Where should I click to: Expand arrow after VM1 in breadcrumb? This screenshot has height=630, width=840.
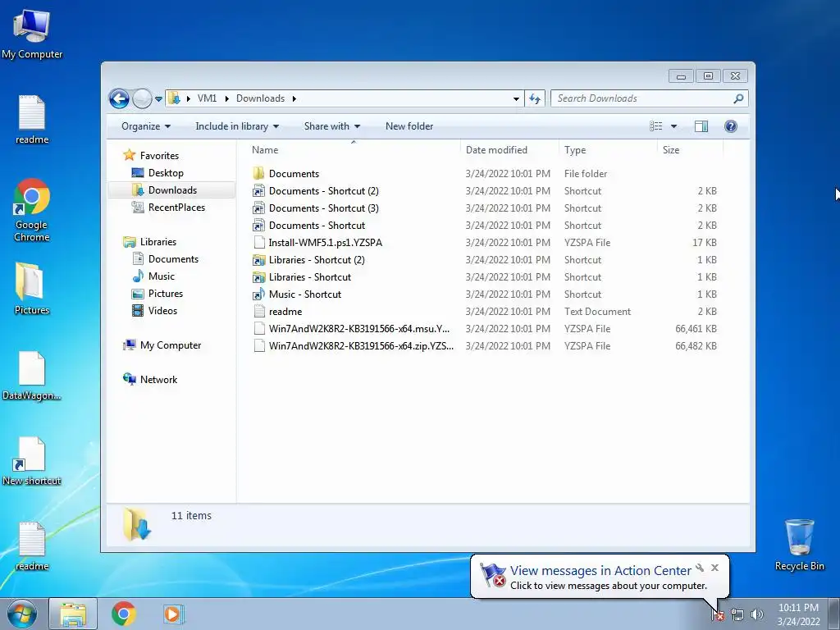[x=226, y=99]
